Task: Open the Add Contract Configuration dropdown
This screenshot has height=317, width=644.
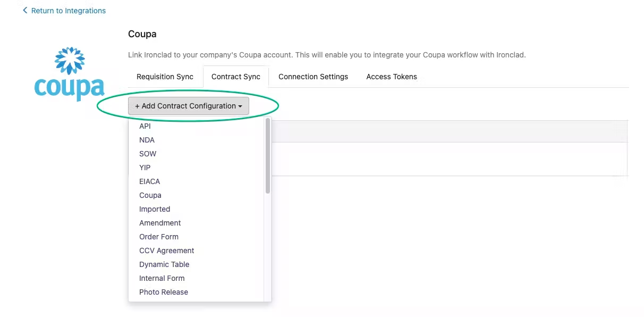Action: [x=189, y=106]
